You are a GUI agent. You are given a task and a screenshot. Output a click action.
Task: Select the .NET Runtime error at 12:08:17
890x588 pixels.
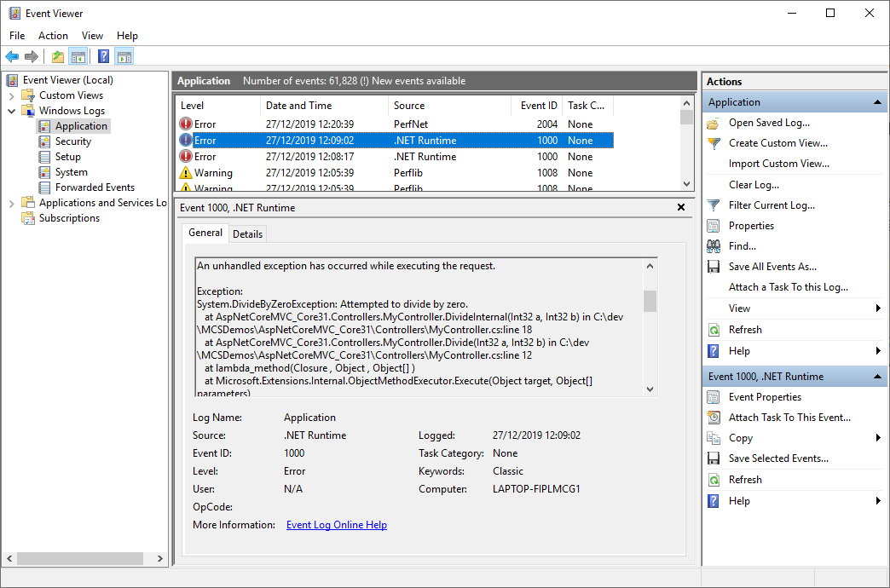point(395,157)
